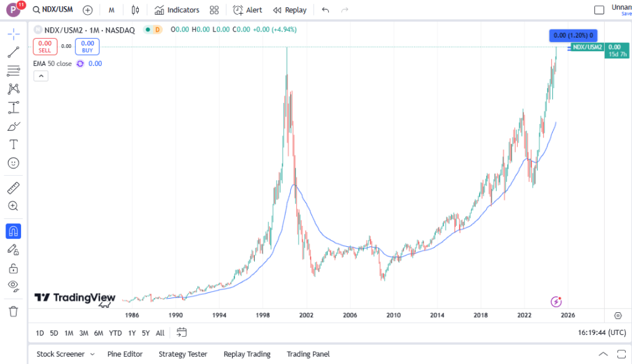Select the crosshair cursor tool
Screen dimensions: 632x364
point(14,34)
